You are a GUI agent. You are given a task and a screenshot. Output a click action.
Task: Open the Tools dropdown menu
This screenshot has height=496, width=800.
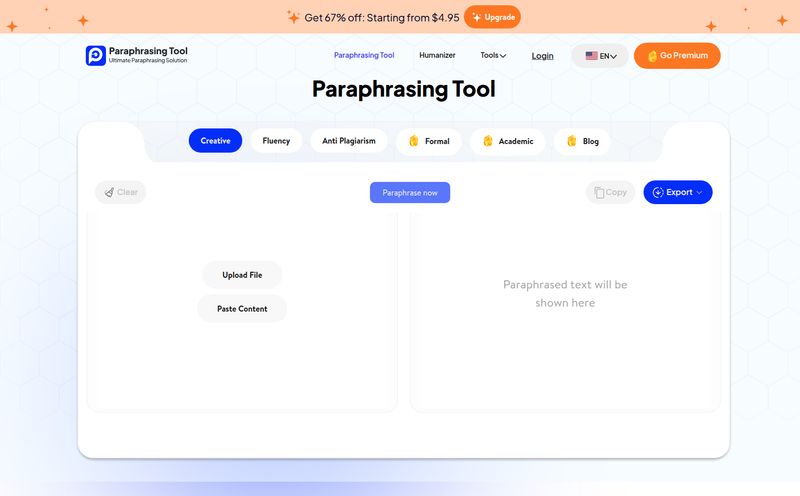pos(493,55)
